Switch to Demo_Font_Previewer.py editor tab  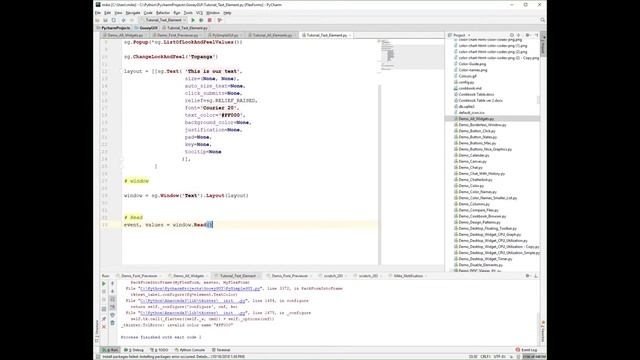pyautogui.click(x=177, y=36)
